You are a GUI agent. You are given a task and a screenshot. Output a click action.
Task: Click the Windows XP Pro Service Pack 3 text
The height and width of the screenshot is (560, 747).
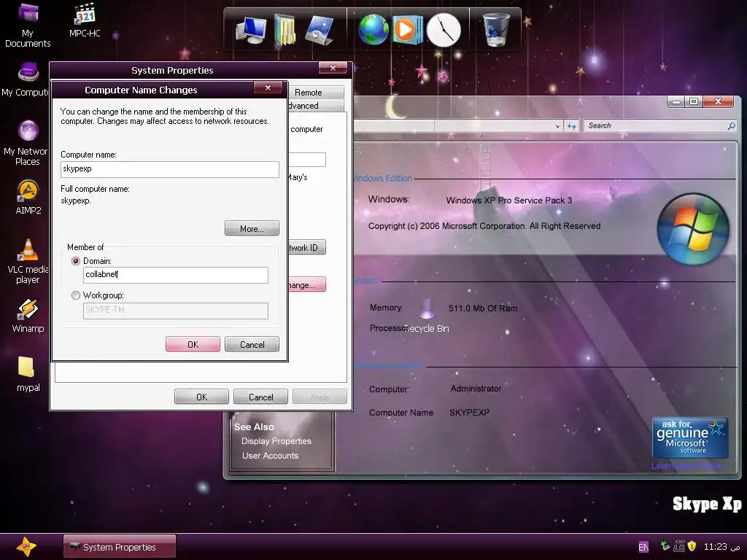pos(508,200)
